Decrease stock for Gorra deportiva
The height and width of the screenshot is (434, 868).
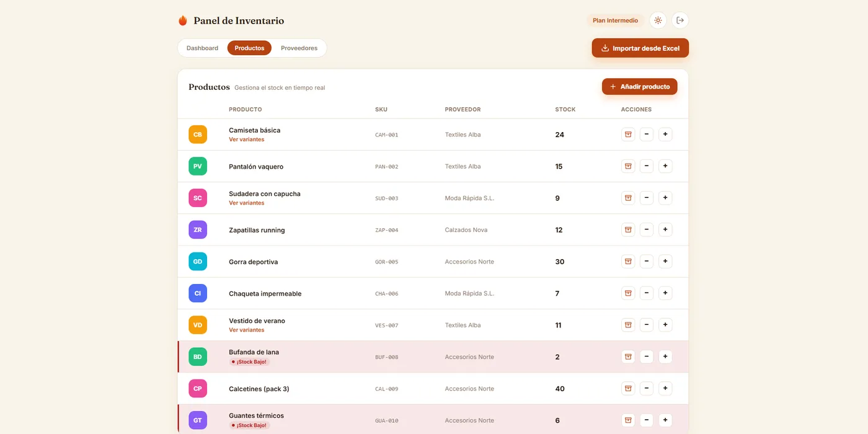(x=647, y=261)
